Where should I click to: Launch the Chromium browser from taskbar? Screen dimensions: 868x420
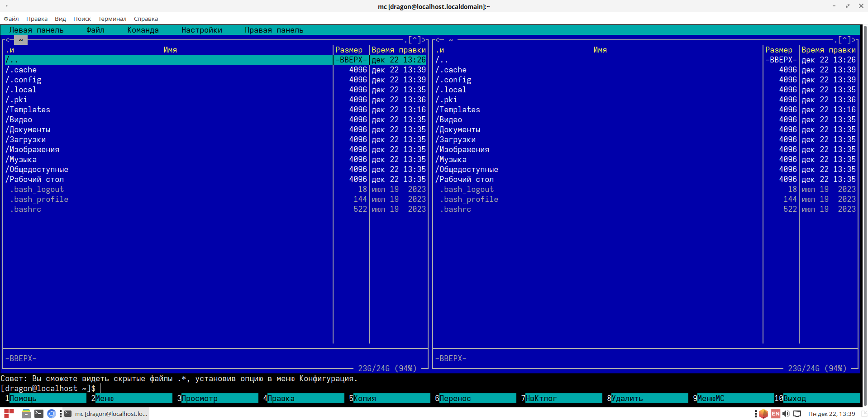(52, 414)
